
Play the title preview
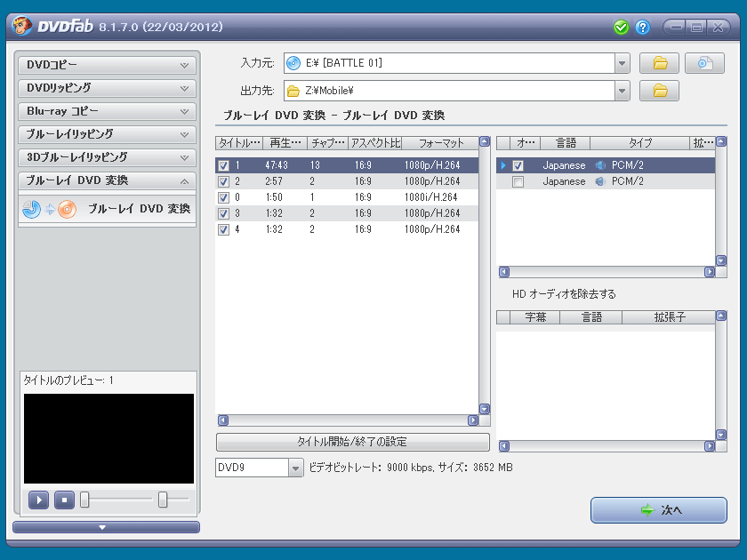(x=38, y=500)
